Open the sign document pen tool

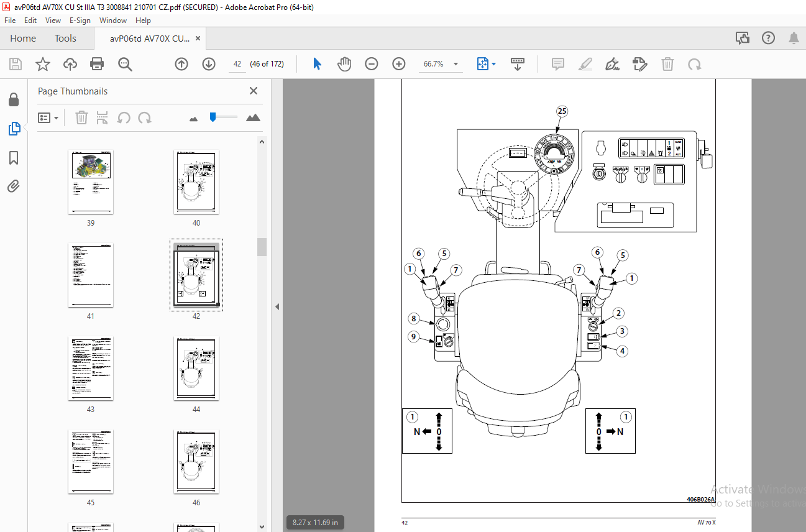613,64
